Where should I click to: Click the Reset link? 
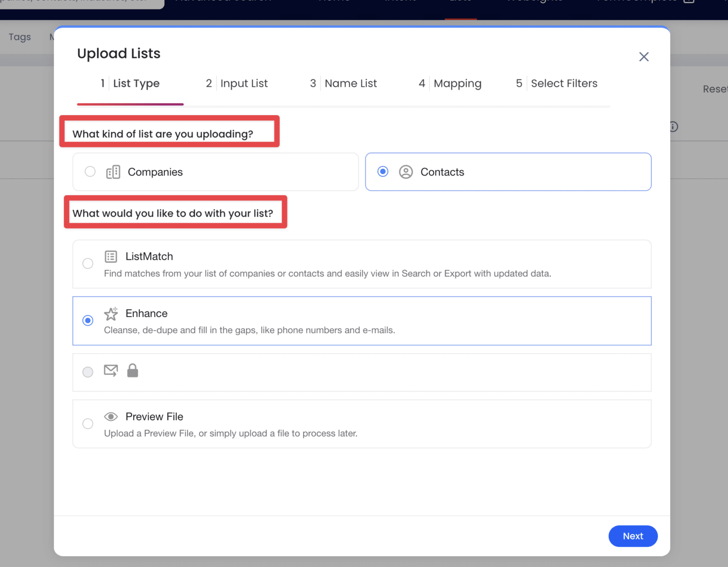tap(714, 89)
